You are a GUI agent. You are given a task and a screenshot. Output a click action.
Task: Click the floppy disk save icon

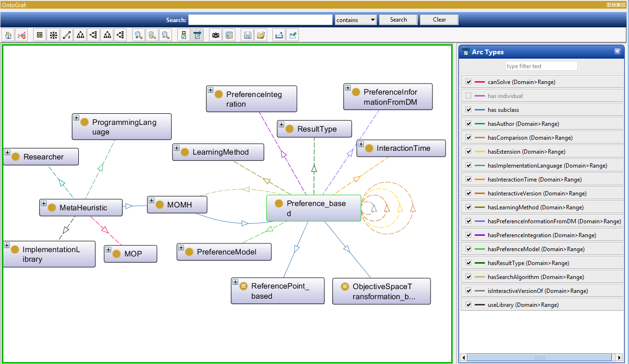pyautogui.click(x=247, y=35)
